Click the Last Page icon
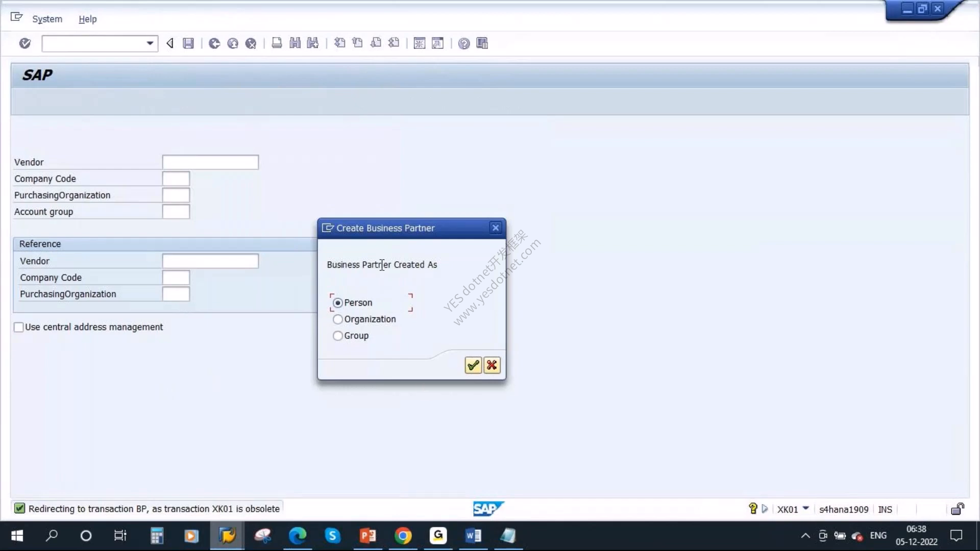This screenshot has width=980, height=551. tap(394, 43)
